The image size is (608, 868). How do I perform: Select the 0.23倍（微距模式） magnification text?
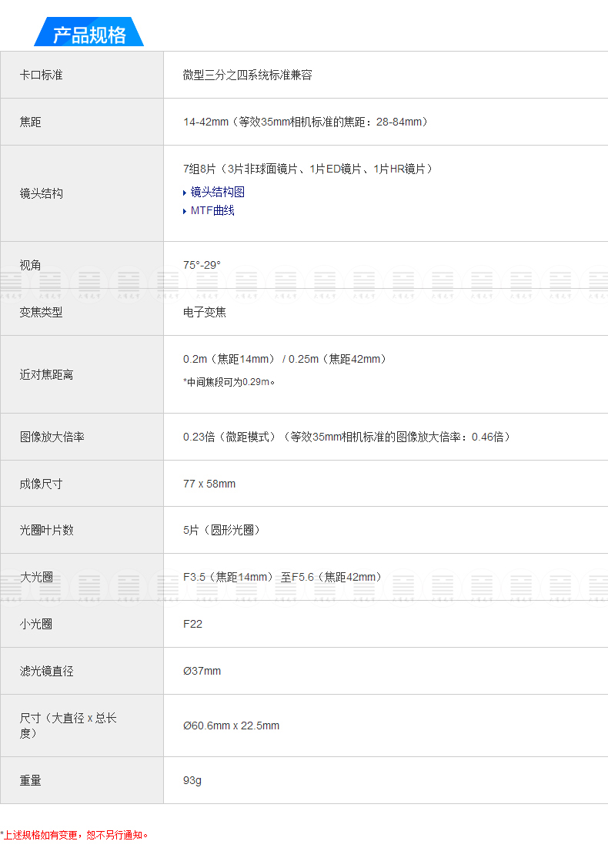(x=229, y=437)
